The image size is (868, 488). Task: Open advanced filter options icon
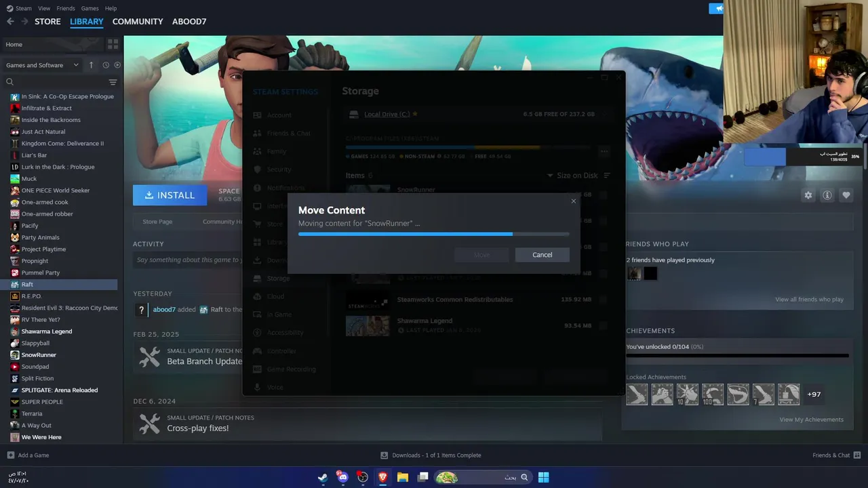click(x=113, y=82)
